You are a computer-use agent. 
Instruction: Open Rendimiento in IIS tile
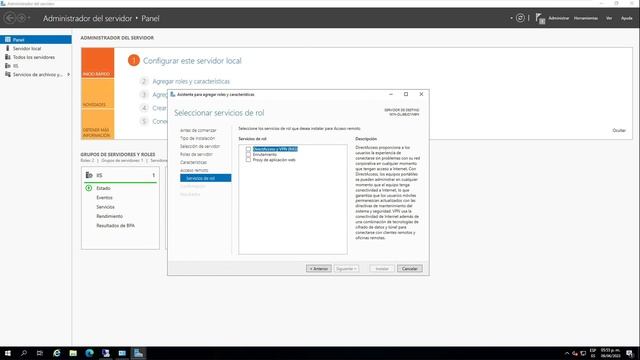tap(109, 216)
